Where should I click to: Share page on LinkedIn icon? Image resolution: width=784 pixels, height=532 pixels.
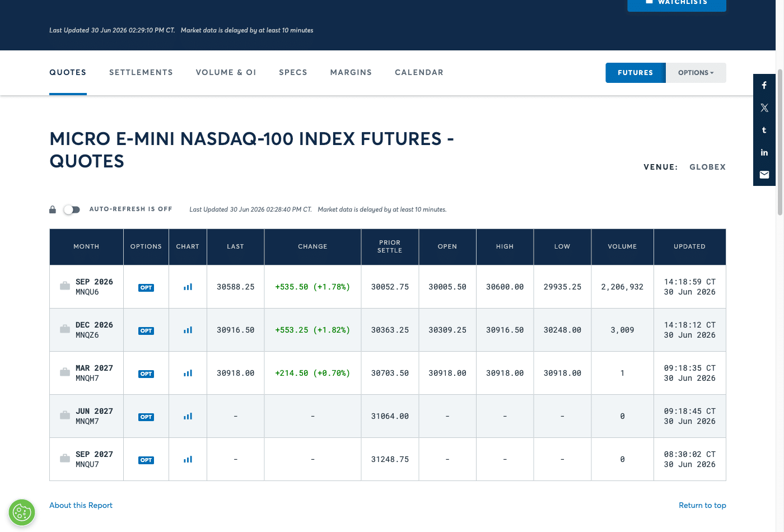(x=764, y=152)
